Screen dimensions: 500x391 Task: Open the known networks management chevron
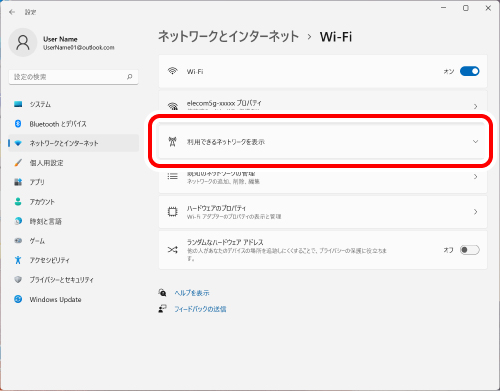tap(476, 177)
